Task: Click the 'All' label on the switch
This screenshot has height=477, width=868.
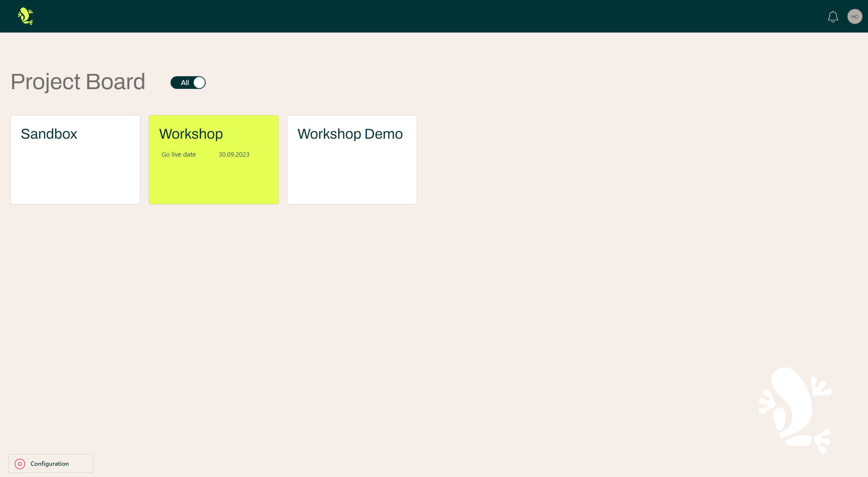Action: [x=185, y=82]
